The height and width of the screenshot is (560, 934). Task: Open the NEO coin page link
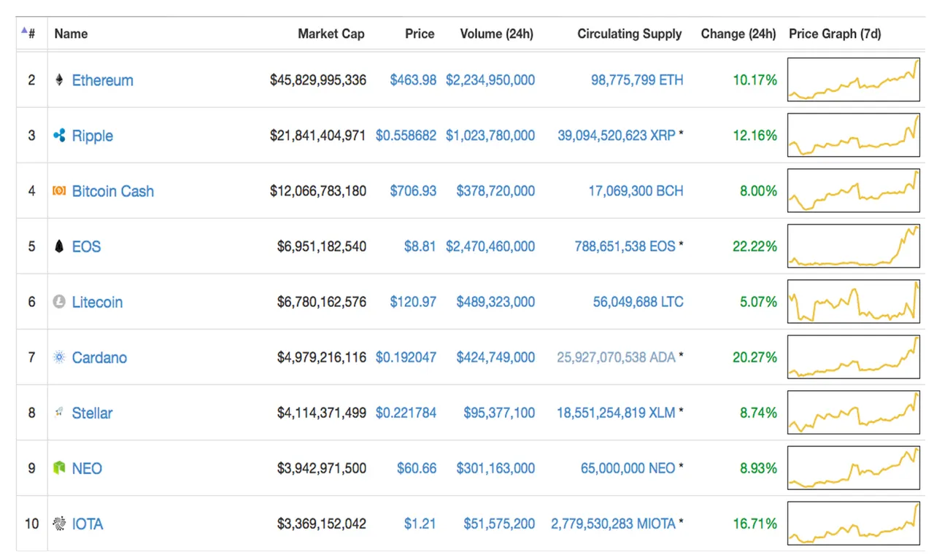click(x=87, y=468)
